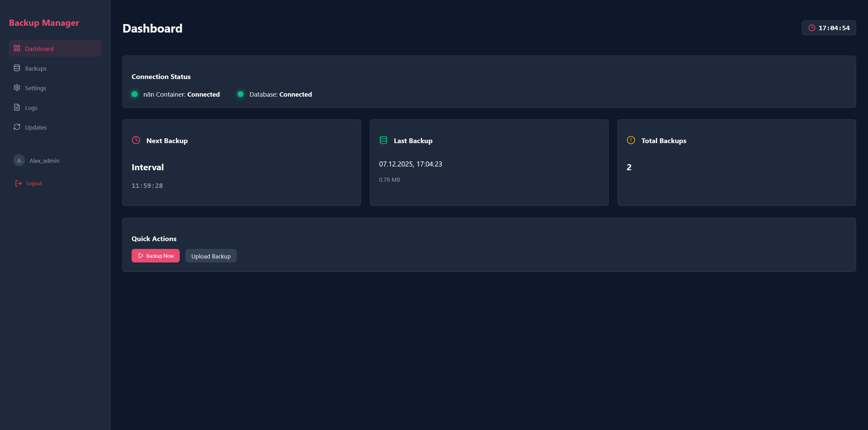Click the Backup Manager title
Image resolution: width=868 pixels, height=430 pixels.
pos(44,23)
